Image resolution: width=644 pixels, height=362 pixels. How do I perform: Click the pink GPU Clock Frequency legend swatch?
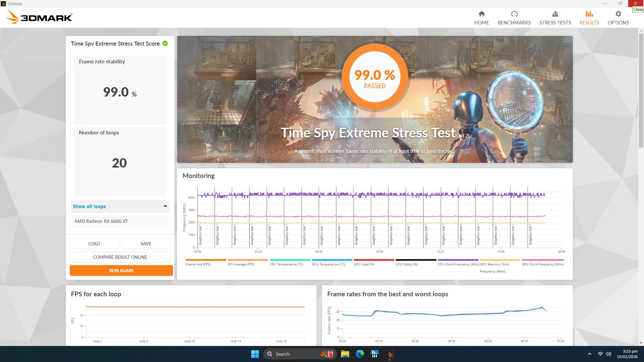pyautogui.click(x=543, y=260)
